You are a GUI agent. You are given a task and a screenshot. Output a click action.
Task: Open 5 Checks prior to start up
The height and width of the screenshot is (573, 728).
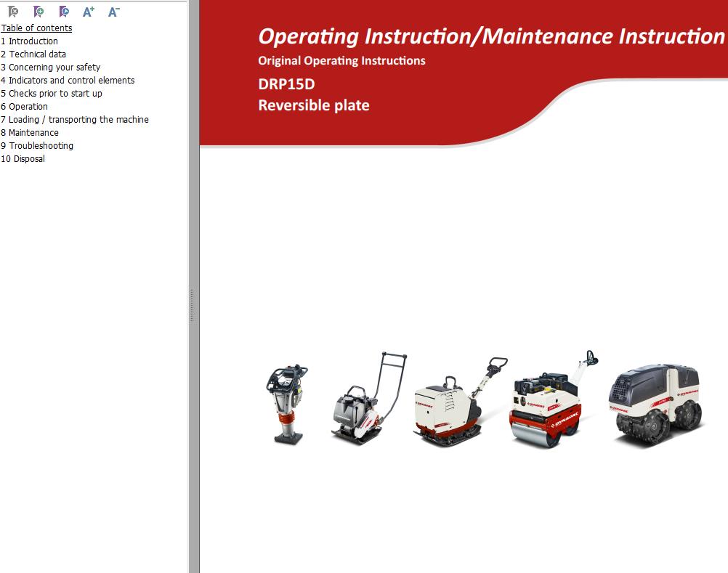point(52,93)
